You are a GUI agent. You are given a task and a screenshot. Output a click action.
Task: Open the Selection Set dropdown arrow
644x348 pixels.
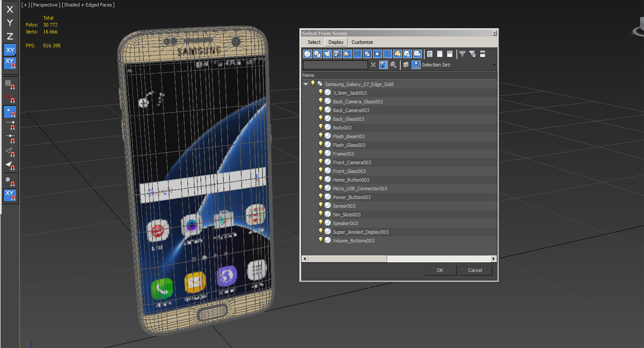[494, 65]
